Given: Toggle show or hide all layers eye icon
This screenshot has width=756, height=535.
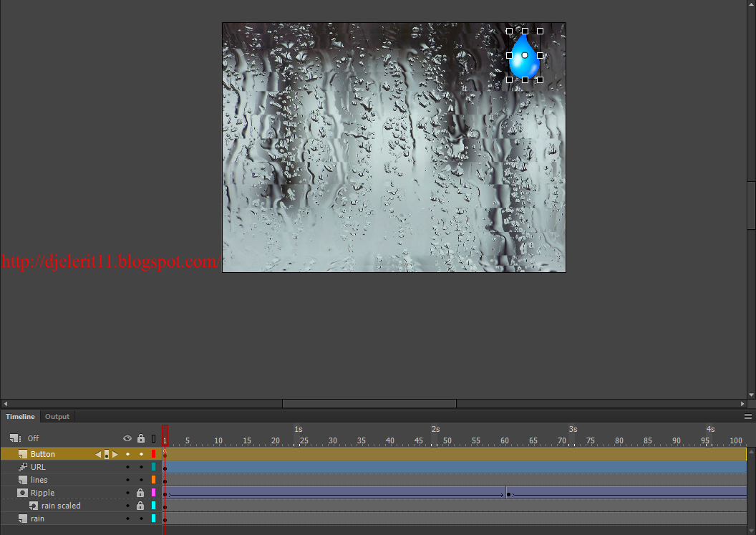Looking at the screenshot, I should coord(127,438).
